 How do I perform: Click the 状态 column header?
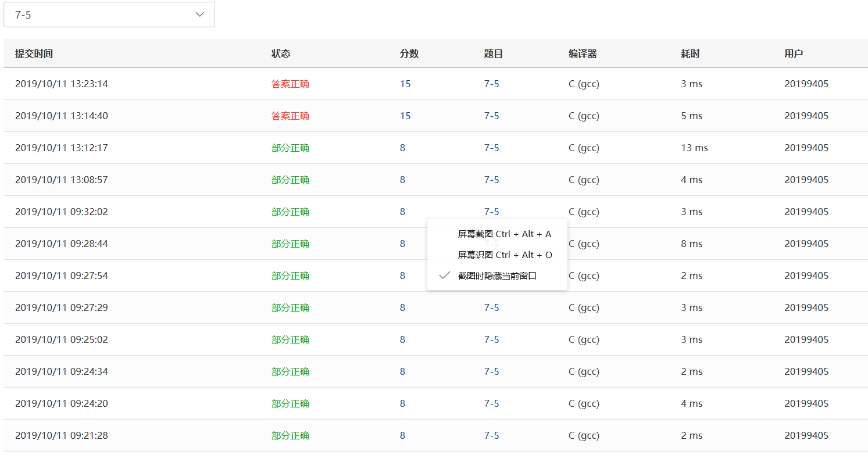click(281, 53)
